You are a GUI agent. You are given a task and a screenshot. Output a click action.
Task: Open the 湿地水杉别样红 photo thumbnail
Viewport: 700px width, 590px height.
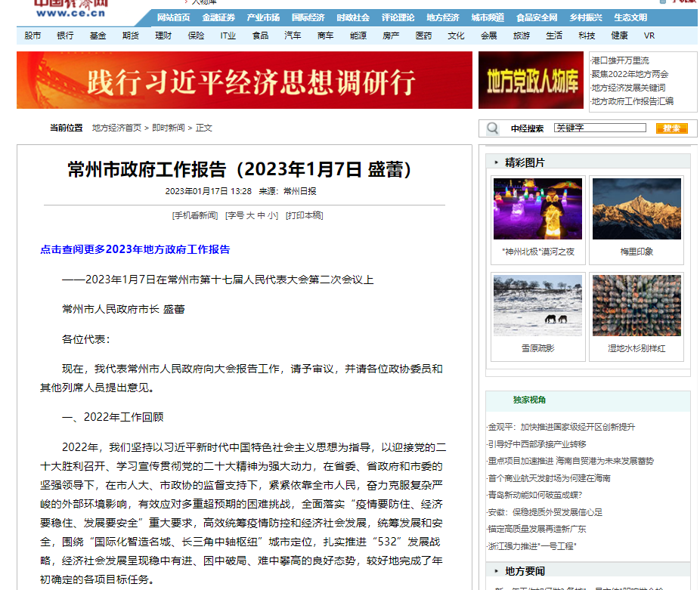coord(637,305)
